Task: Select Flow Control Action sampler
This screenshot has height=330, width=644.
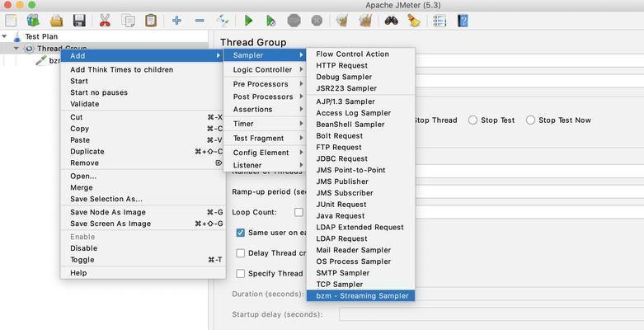Action: tap(361, 54)
